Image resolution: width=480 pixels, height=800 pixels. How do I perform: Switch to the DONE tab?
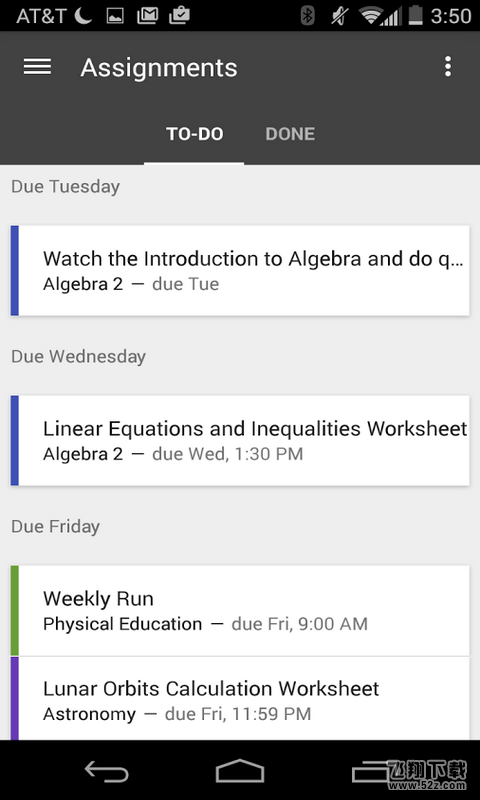290,134
